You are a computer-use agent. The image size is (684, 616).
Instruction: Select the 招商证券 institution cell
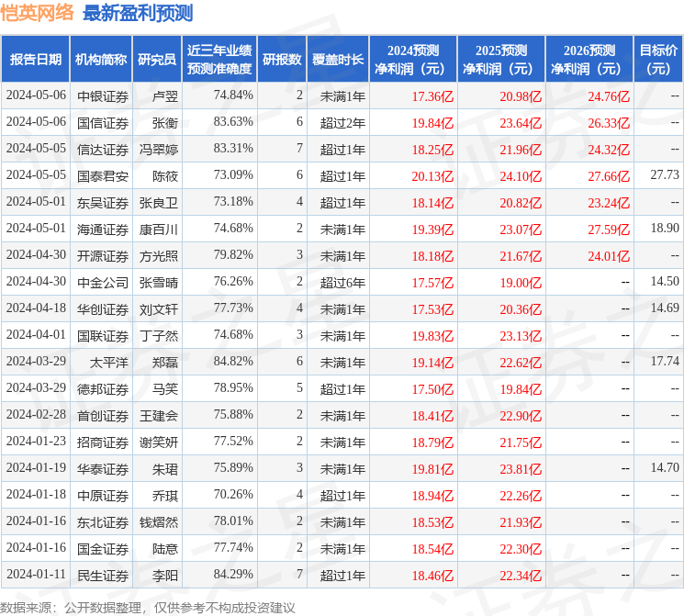[x=103, y=442]
